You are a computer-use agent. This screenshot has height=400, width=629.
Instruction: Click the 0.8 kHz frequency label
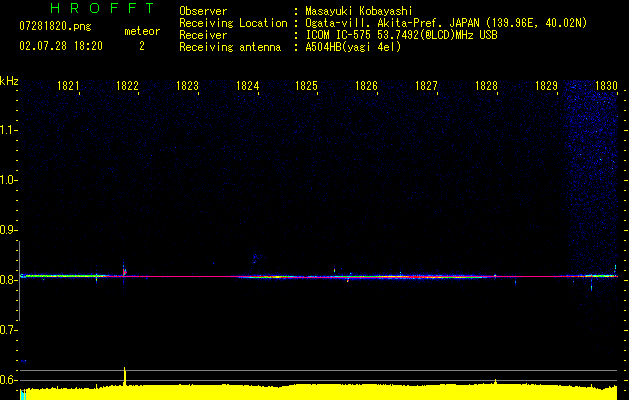(8, 280)
